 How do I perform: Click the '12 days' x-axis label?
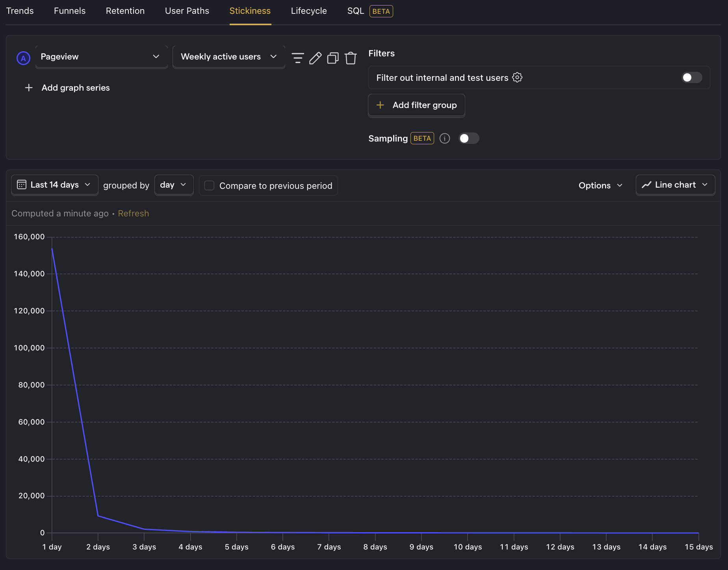click(560, 547)
